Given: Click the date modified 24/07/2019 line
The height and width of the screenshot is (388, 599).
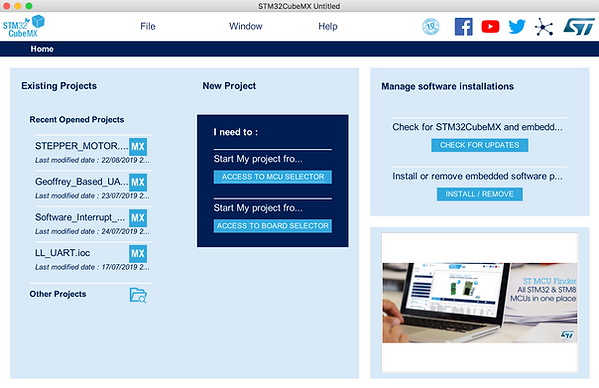Looking at the screenshot, I should pos(92,231).
